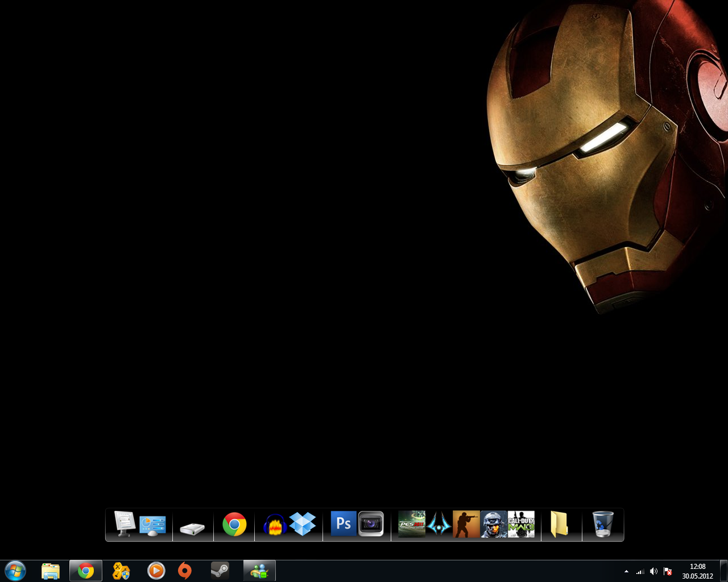This screenshot has height=582, width=728.
Task: Launch Counter-Strike from the dock
Action: point(466,524)
